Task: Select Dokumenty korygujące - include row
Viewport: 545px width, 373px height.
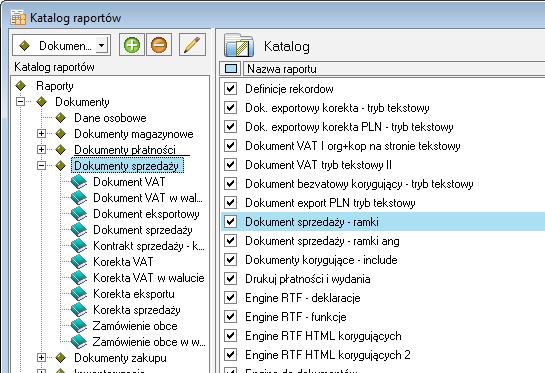Action: pyautogui.click(x=382, y=260)
